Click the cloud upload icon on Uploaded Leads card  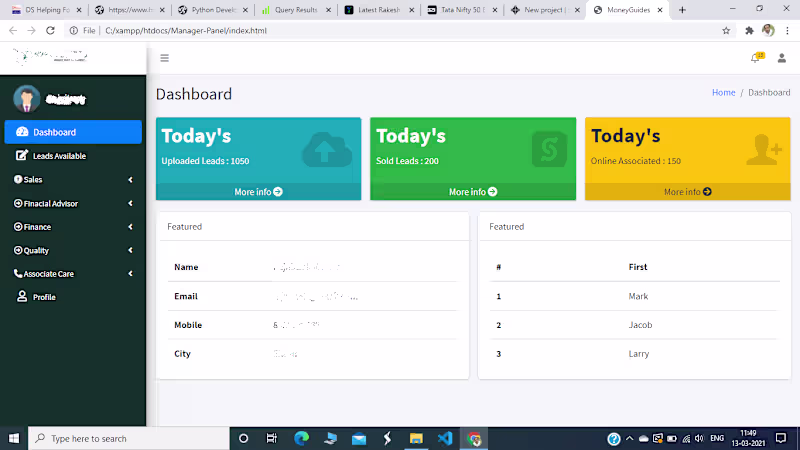[x=327, y=150]
